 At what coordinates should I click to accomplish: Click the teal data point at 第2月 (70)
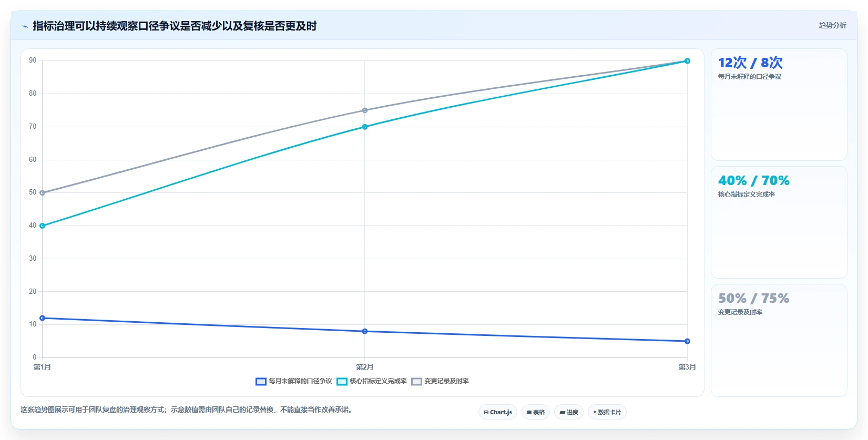click(x=365, y=127)
